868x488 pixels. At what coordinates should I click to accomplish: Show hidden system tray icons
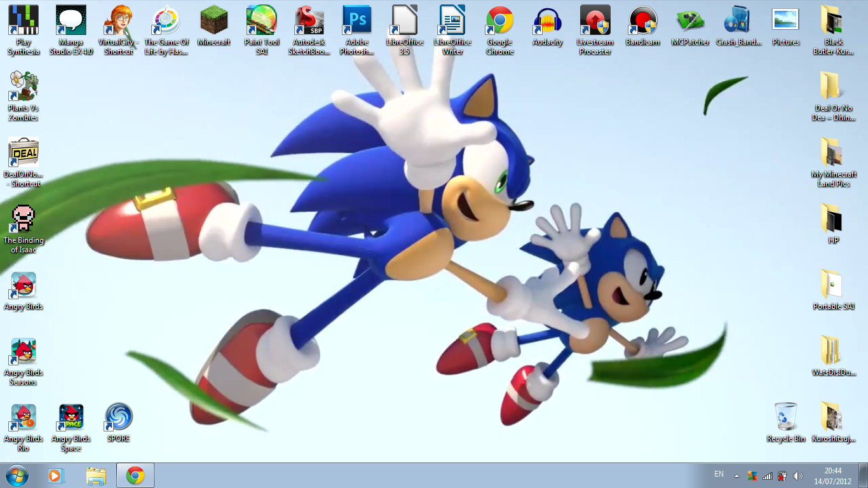click(x=736, y=475)
